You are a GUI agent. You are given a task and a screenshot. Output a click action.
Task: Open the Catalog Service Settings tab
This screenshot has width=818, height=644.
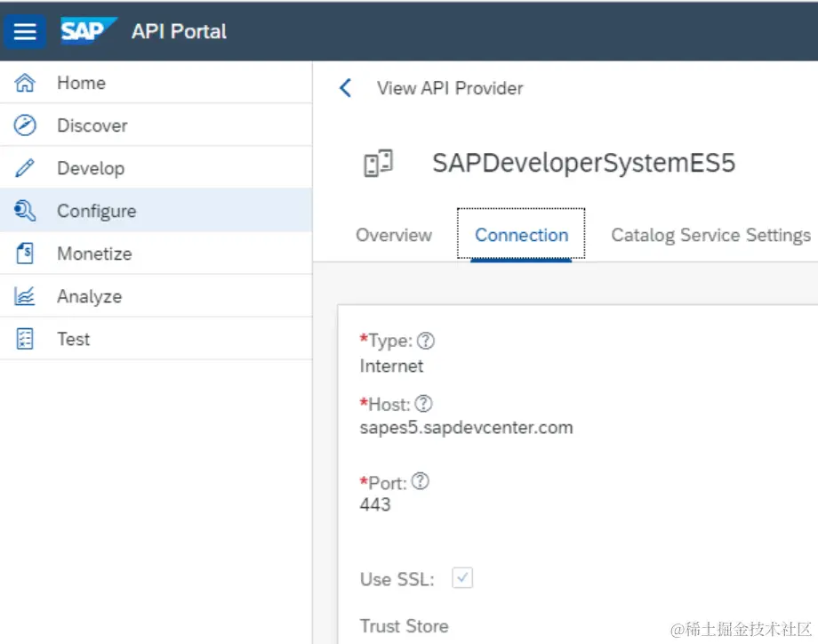pyautogui.click(x=710, y=235)
